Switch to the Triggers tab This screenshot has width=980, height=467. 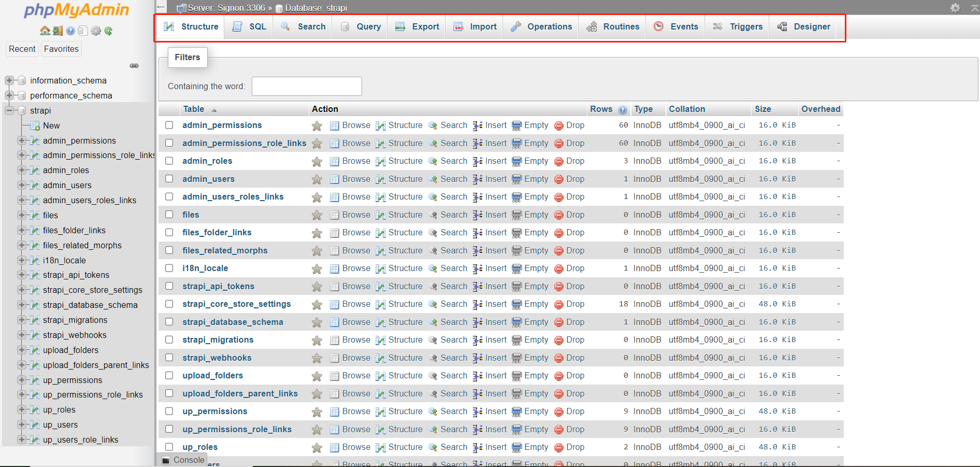point(738,26)
